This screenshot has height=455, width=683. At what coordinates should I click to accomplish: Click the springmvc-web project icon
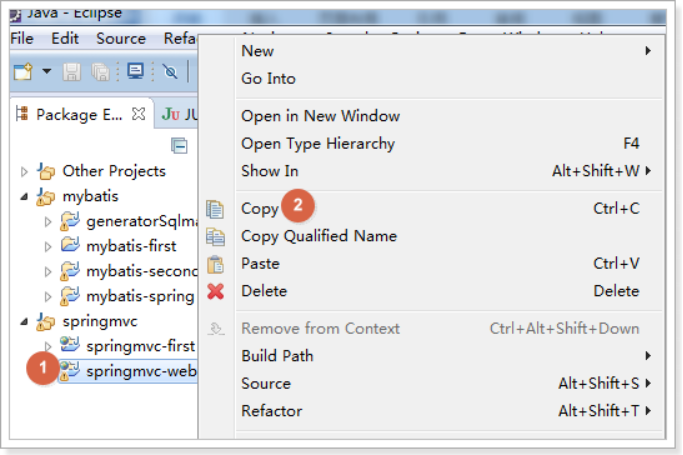point(70,371)
